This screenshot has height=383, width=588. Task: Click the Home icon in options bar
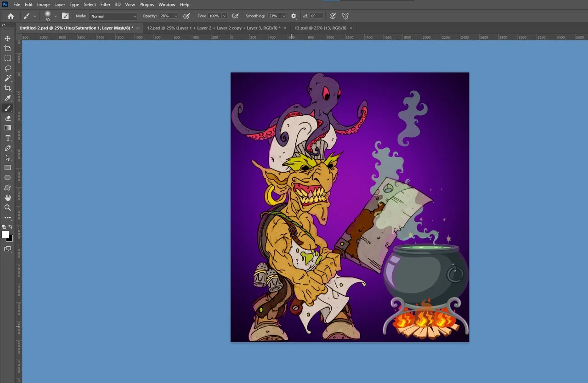click(11, 16)
